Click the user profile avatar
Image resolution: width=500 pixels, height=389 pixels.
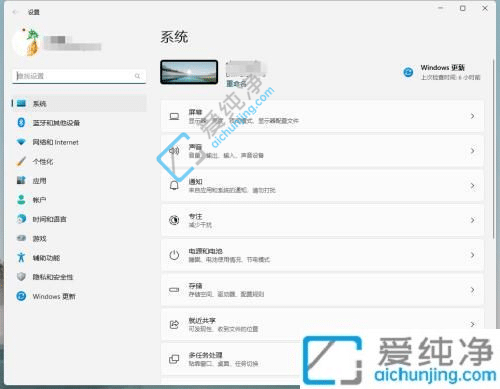(27, 43)
